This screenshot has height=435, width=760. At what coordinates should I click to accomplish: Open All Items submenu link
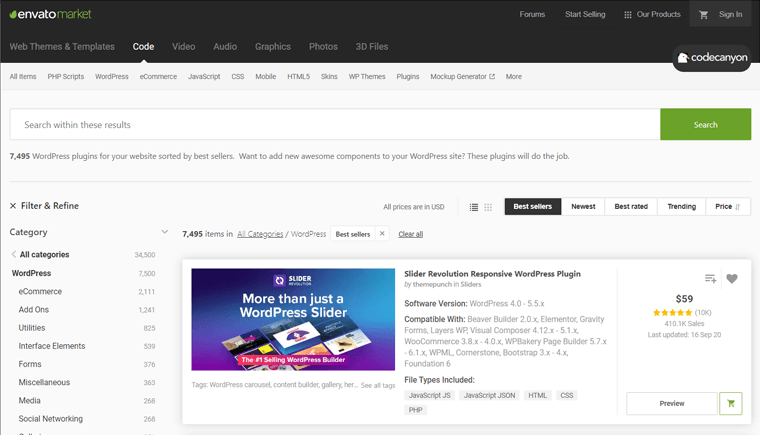point(23,77)
